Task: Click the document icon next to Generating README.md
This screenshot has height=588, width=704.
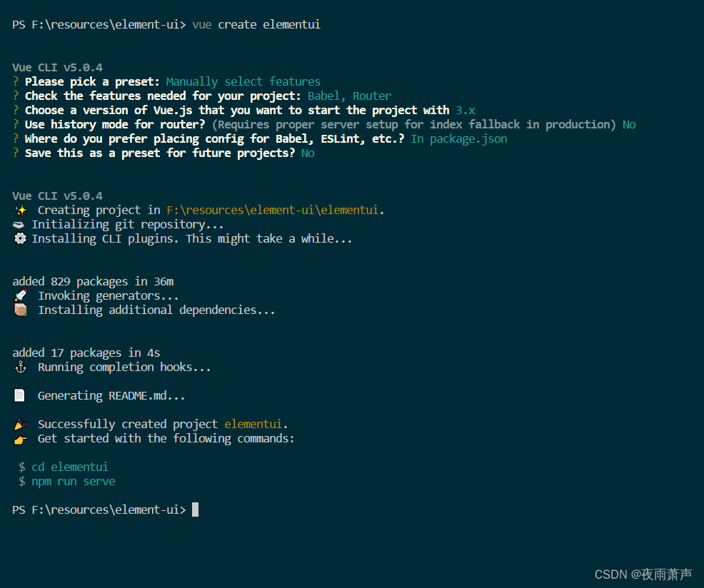Action: pyautogui.click(x=19, y=395)
